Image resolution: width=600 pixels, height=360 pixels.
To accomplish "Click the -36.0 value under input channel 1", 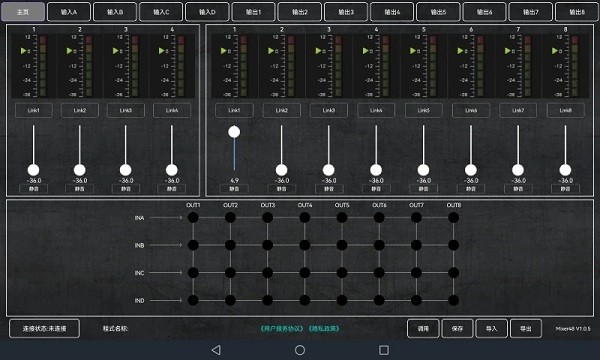I will (34, 180).
